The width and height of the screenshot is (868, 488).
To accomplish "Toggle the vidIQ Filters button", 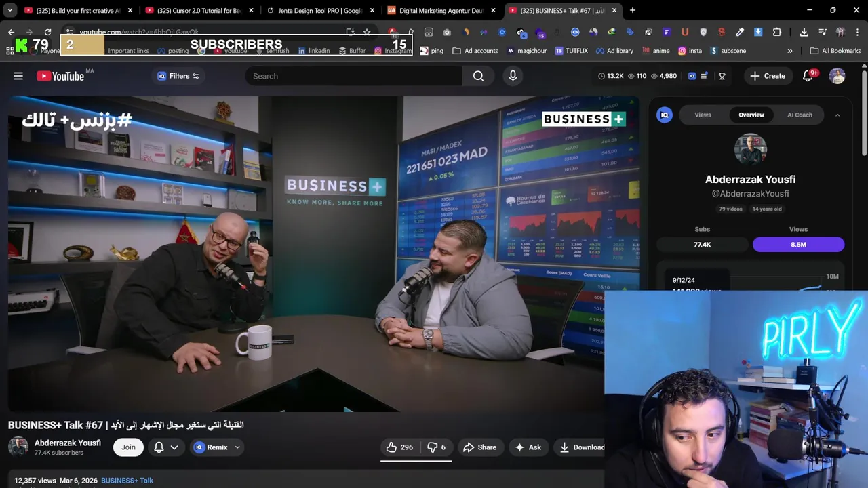I will pyautogui.click(x=178, y=76).
